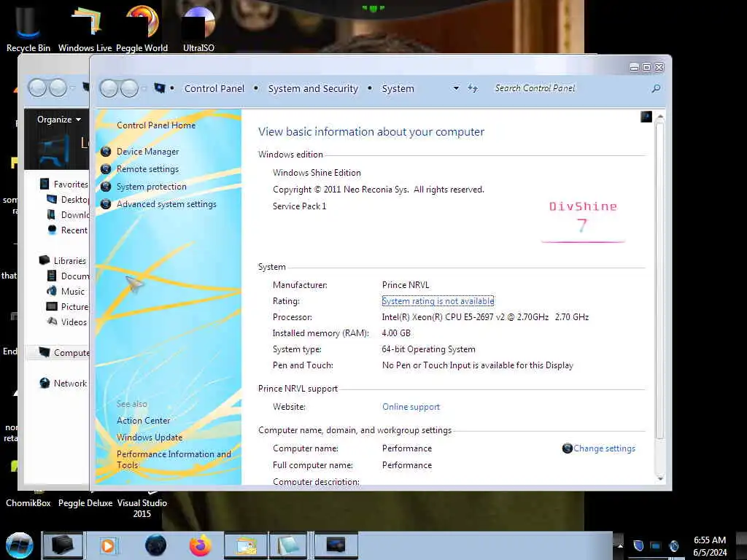Click the Remote settings shield icon
Screen dimensions: 747x560
pyautogui.click(x=106, y=169)
